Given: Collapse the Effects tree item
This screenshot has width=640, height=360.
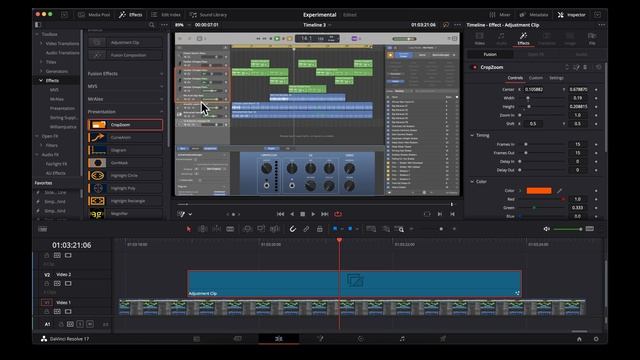Looking at the screenshot, I should coord(41,80).
